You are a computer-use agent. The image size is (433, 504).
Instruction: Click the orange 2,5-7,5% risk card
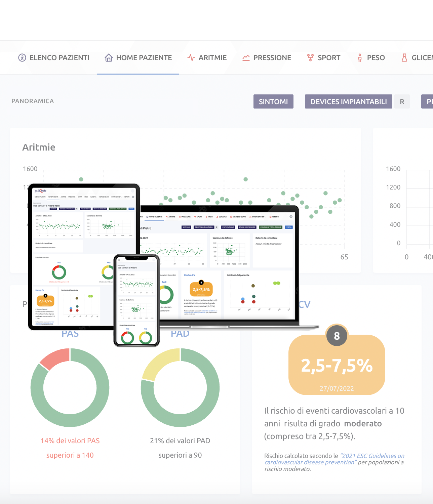pyautogui.click(x=337, y=366)
